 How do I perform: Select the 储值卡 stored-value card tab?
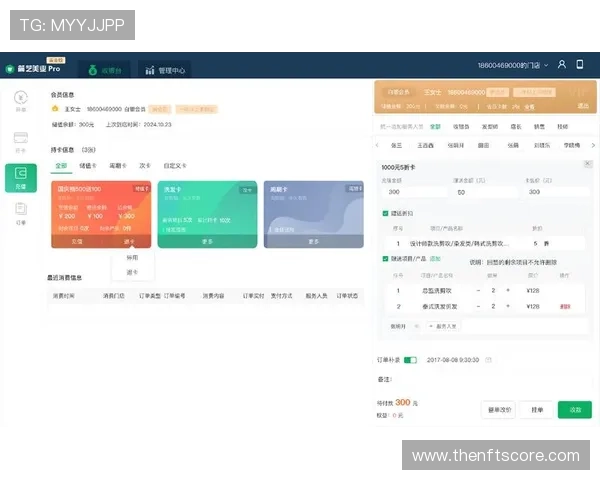tap(88, 166)
